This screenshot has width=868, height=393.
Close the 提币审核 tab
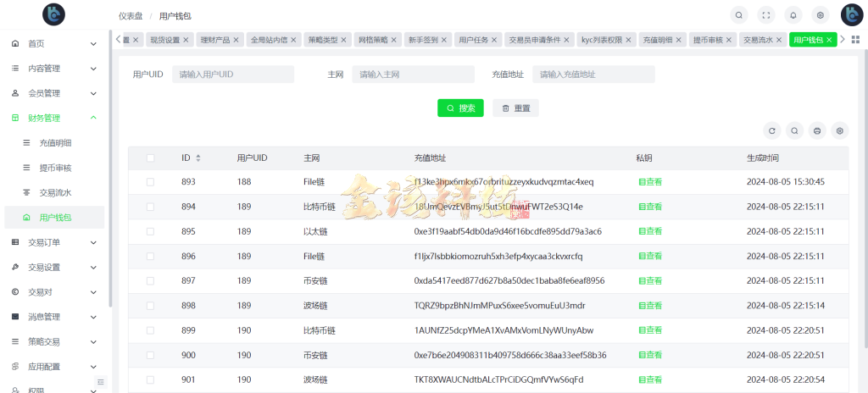(729, 40)
